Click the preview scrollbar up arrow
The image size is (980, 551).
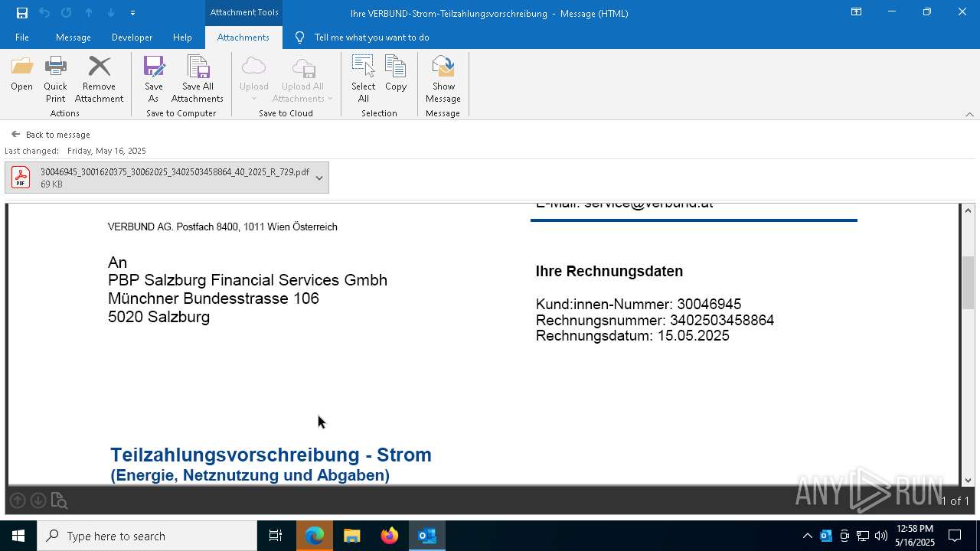tap(968, 210)
